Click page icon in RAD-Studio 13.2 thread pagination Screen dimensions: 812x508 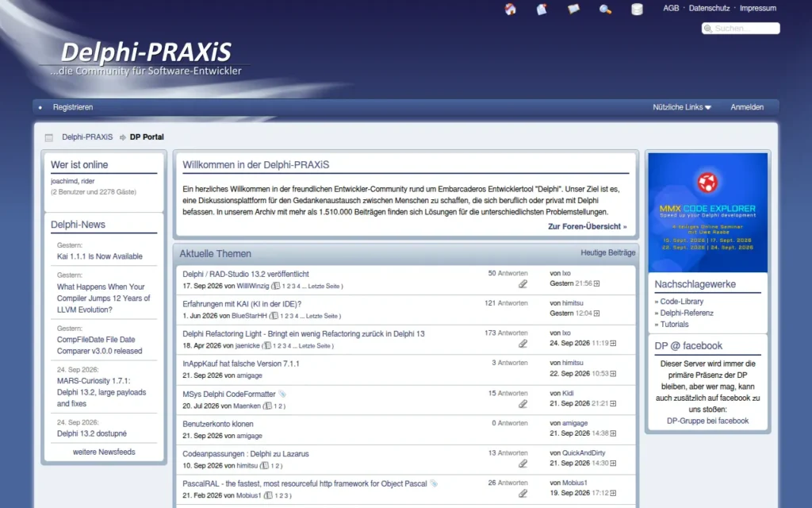277,286
